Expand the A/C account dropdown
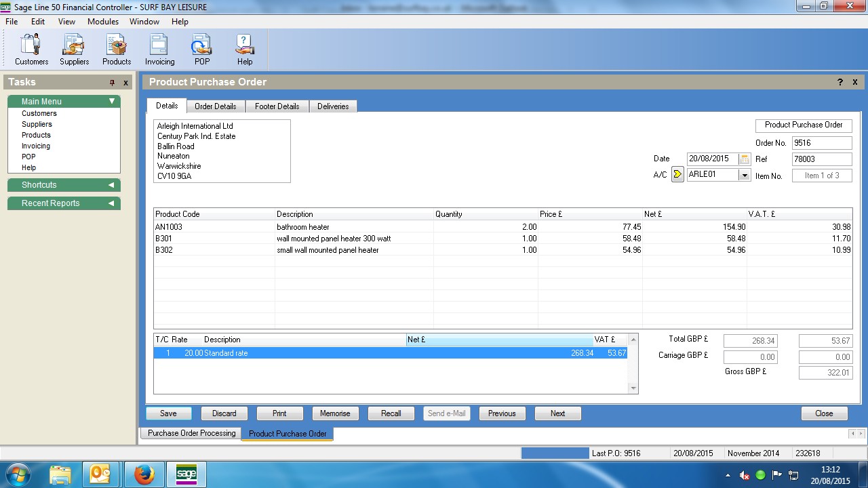 click(x=745, y=176)
